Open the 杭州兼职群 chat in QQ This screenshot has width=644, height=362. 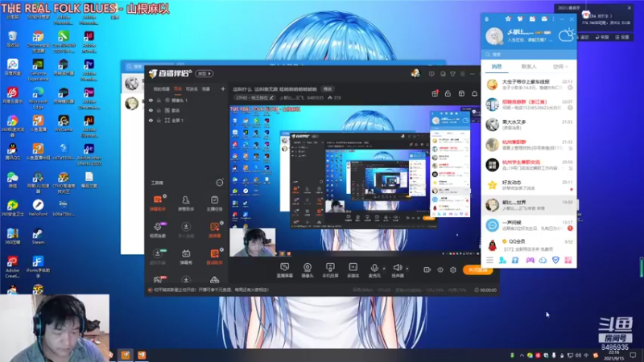pos(529,145)
